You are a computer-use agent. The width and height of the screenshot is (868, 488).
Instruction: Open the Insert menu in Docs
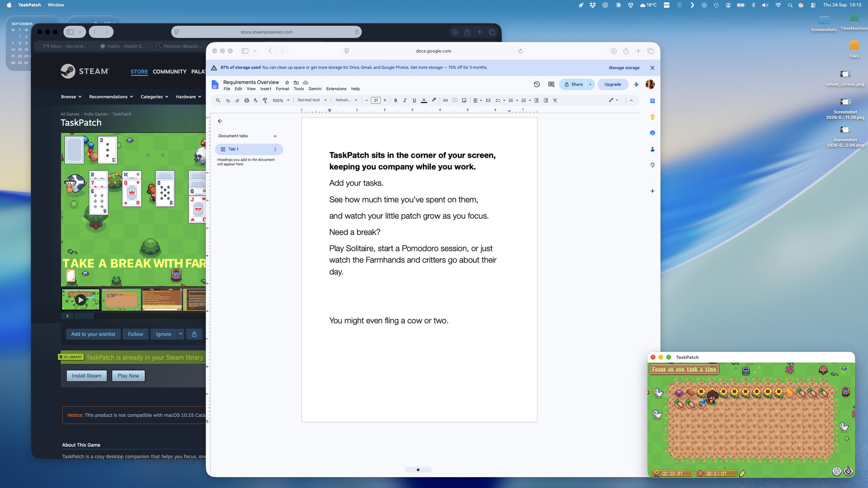pyautogui.click(x=265, y=89)
